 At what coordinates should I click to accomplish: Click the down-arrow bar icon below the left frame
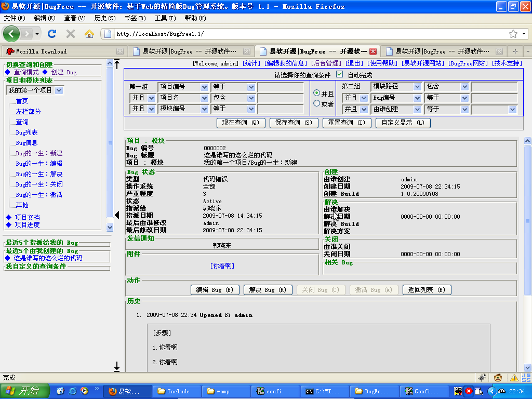[117, 366]
